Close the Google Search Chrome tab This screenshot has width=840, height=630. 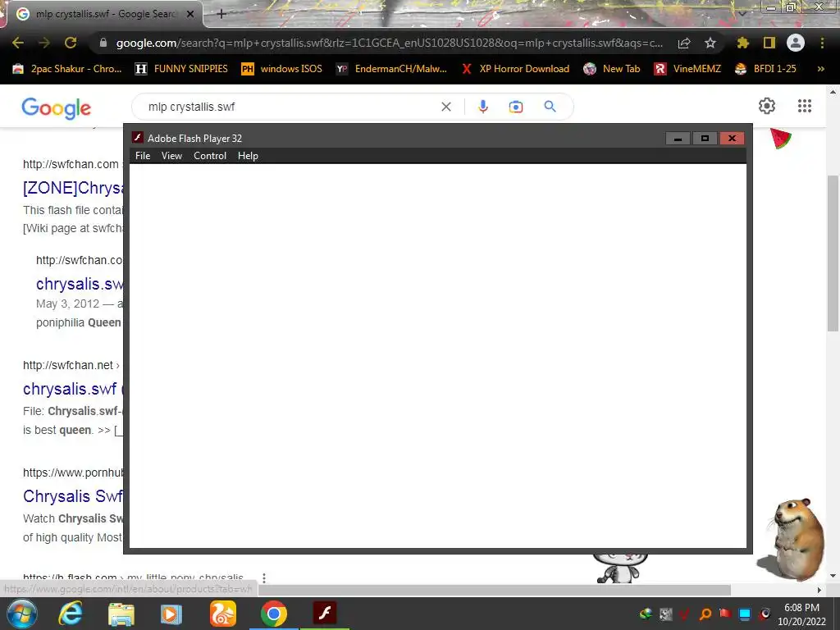point(190,15)
